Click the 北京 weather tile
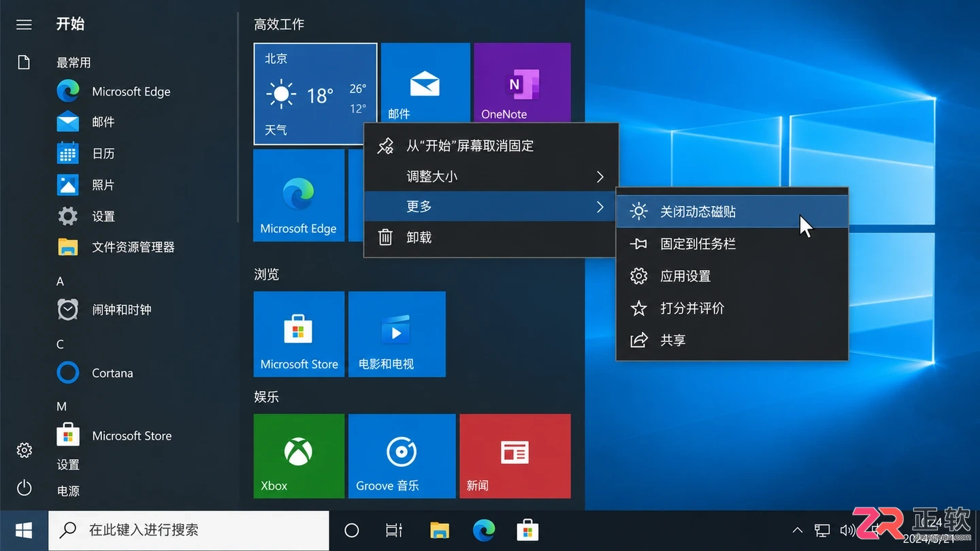 click(x=316, y=94)
